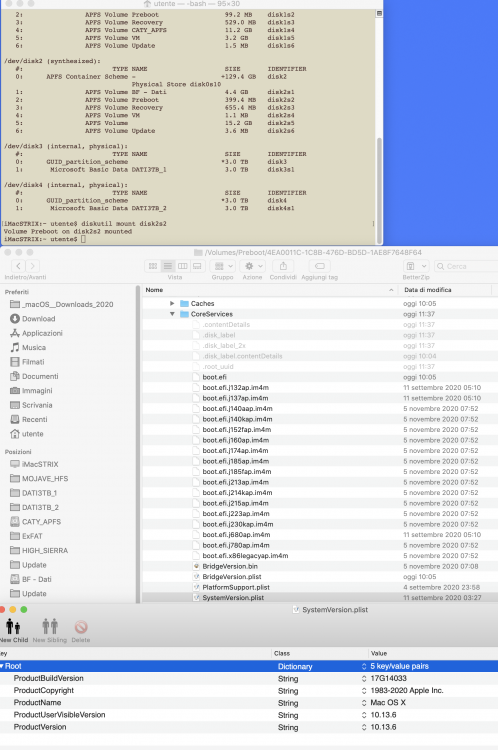Image resolution: width=498 pixels, height=750 pixels.
Task: Open the Gruppo grouping dropdown
Action: point(223,266)
